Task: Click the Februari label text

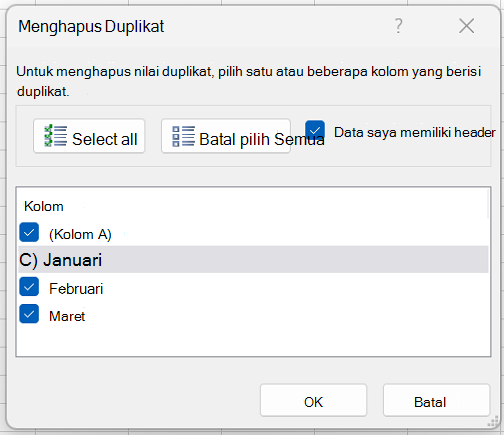Action: pyautogui.click(x=76, y=289)
